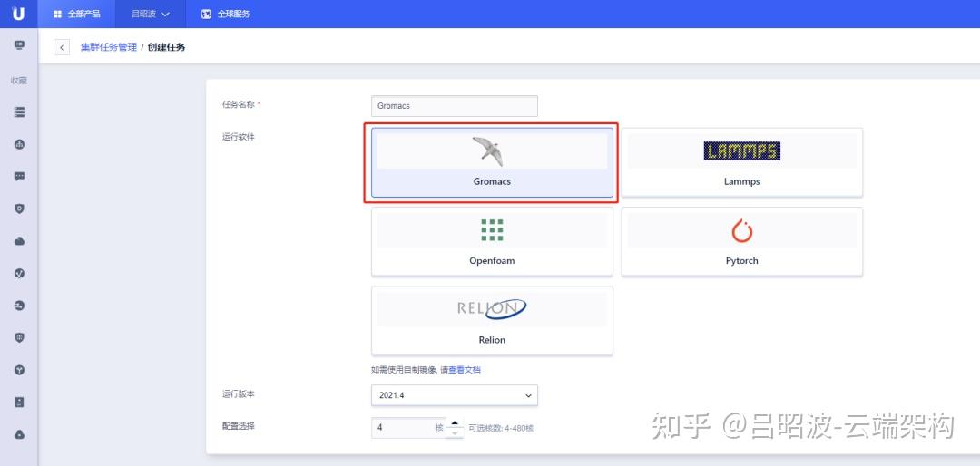Screen dimensions: 980x466
Task: Open the circled arrow sidebar icon
Action: (19, 306)
